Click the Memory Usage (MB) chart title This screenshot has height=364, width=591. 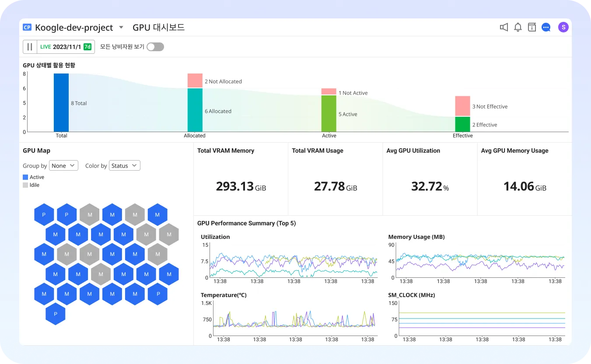(x=416, y=237)
